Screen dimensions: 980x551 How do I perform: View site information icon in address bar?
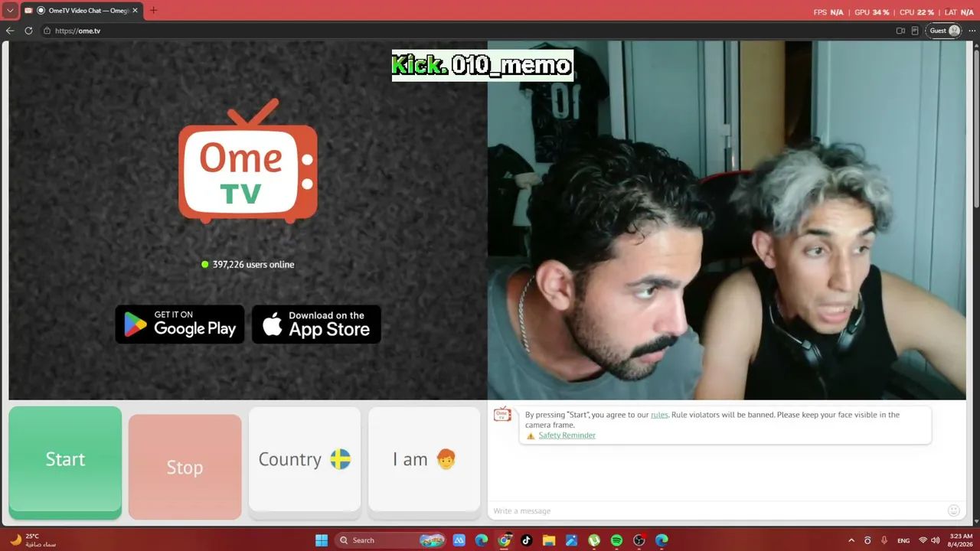pyautogui.click(x=47, y=31)
